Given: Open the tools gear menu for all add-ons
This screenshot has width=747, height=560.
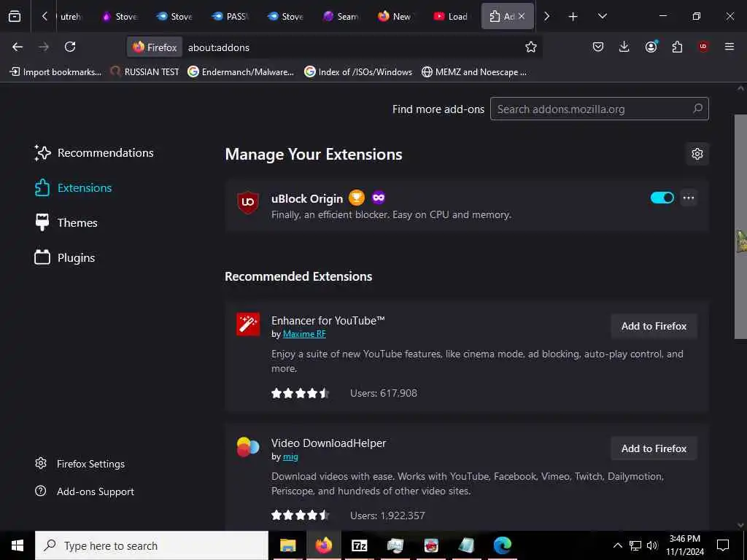Looking at the screenshot, I should 697,154.
